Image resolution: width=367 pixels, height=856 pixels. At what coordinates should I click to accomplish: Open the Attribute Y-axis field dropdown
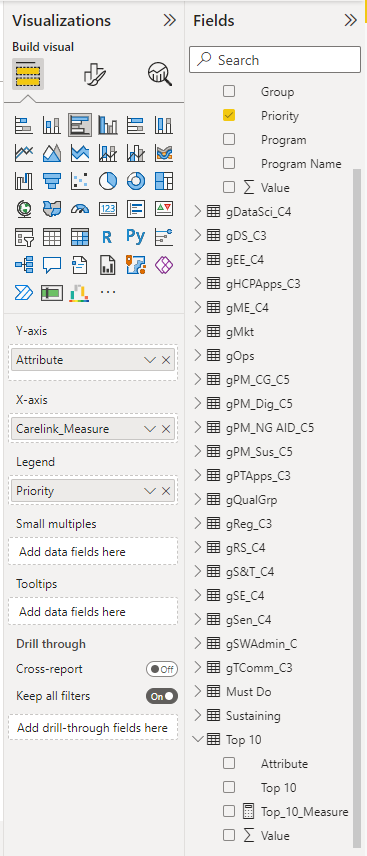pyautogui.click(x=150, y=360)
